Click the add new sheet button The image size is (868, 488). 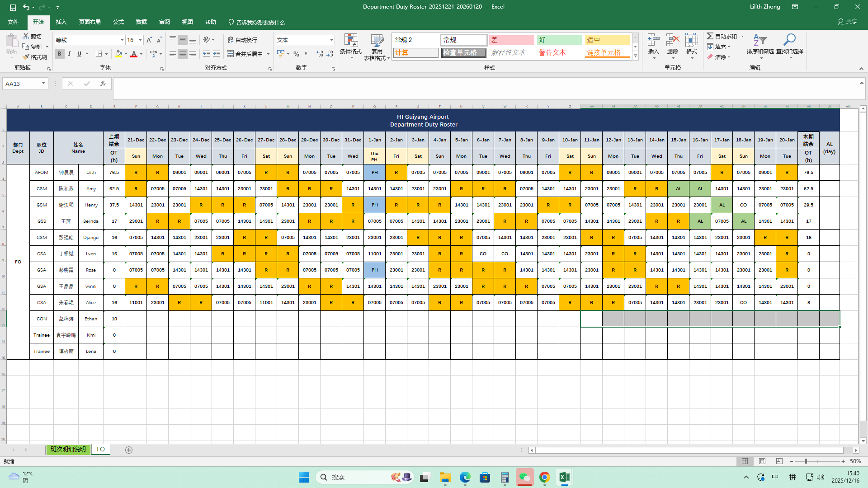[129, 450]
